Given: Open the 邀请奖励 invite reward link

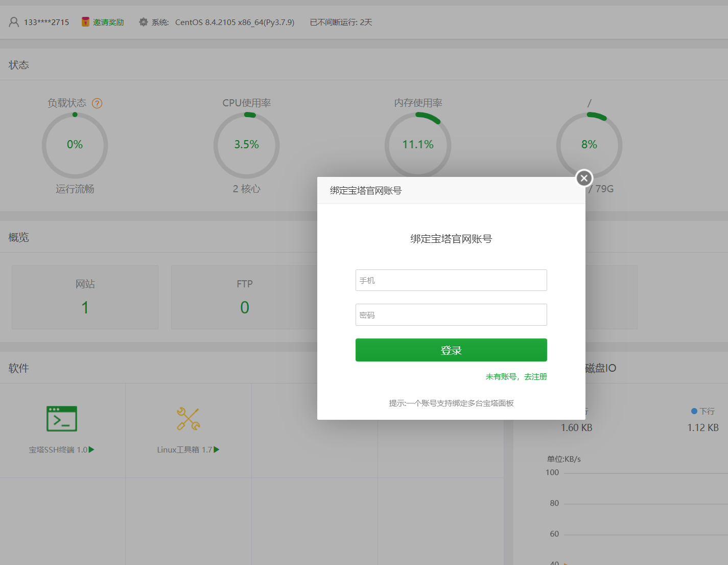Looking at the screenshot, I should click(x=108, y=22).
